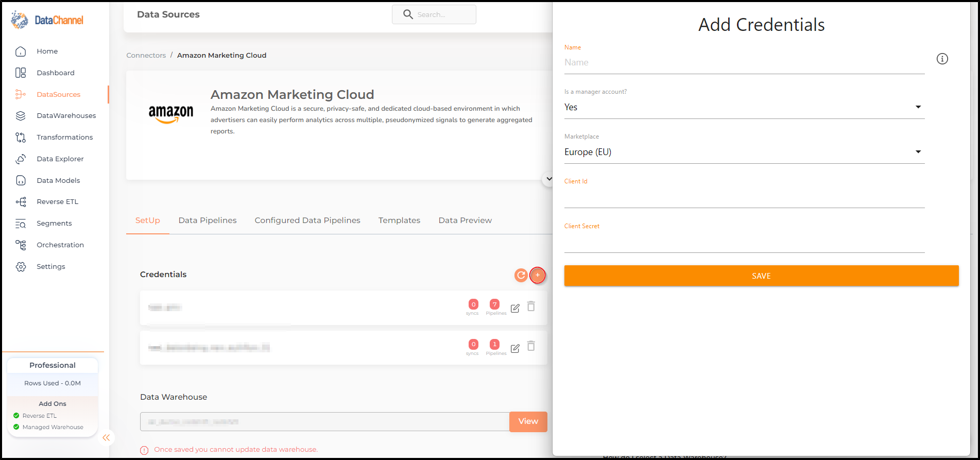Viewport: 980px width, 460px height.
Task: Open the Data Explorer sidebar icon
Action: click(21, 159)
